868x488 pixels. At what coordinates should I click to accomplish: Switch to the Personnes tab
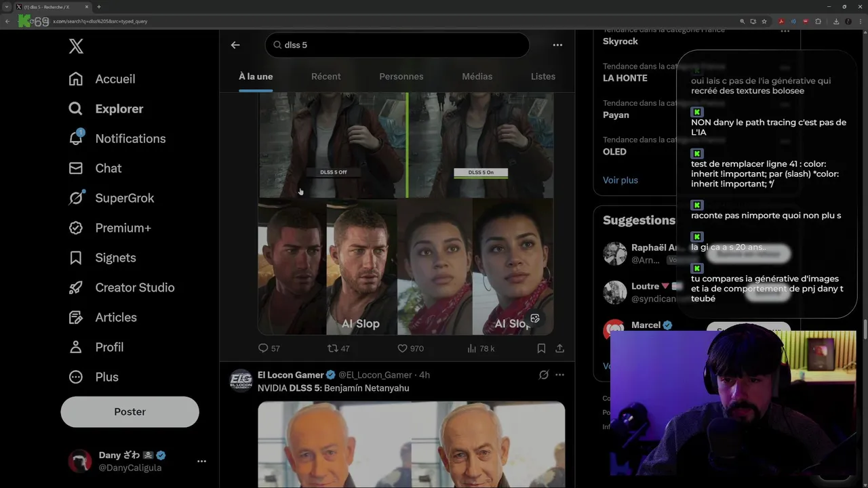401,77
